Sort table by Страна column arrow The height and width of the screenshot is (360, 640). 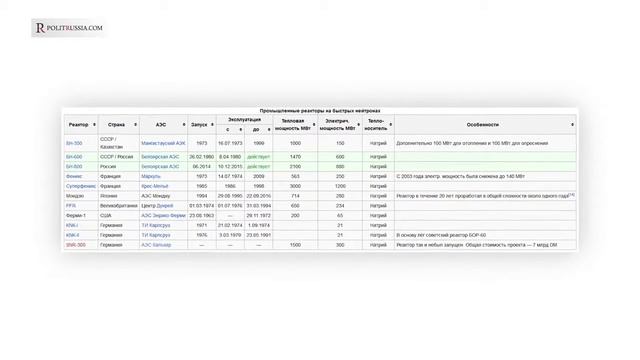pos(136,124)
